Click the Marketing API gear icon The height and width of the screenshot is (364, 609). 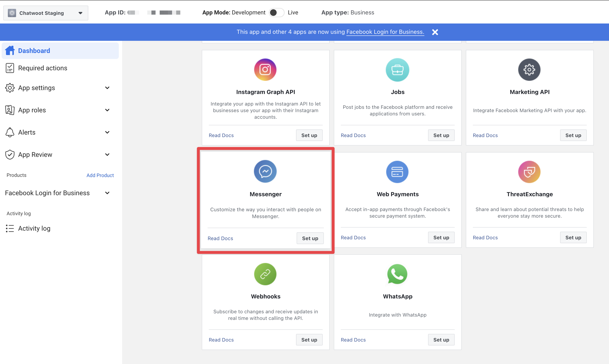529,70
